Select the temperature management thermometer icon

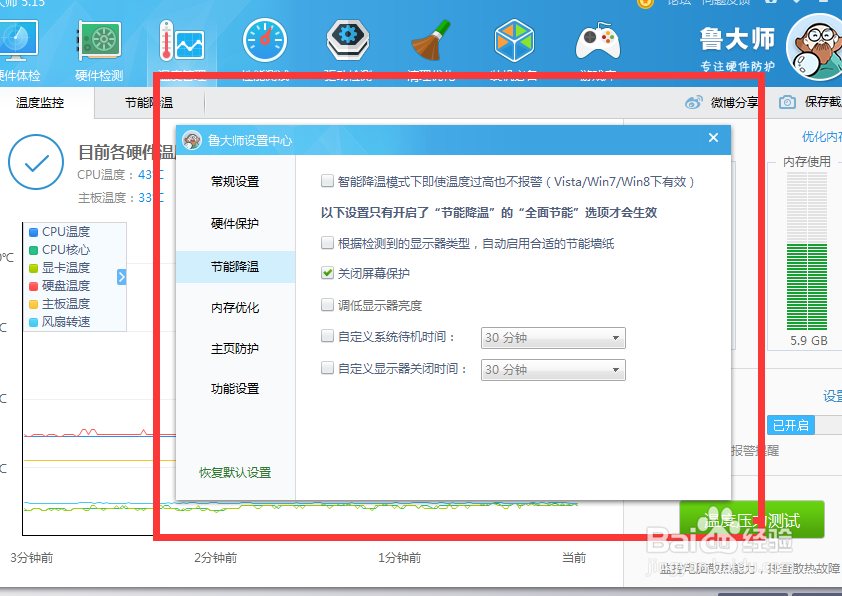coord(182,41)
